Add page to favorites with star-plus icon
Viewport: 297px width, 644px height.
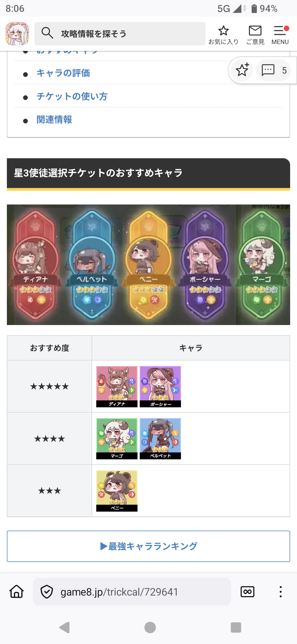(x=242, y=70)
